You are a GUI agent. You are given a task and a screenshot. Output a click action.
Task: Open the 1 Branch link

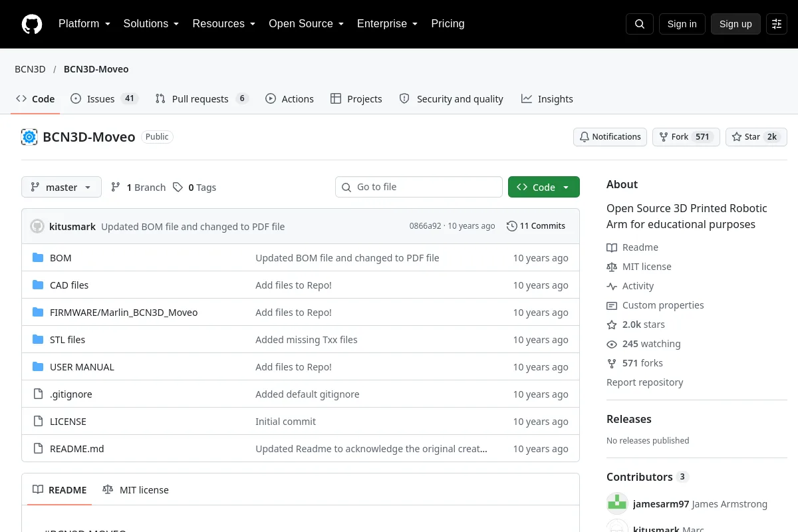click(x=138, y=188)
